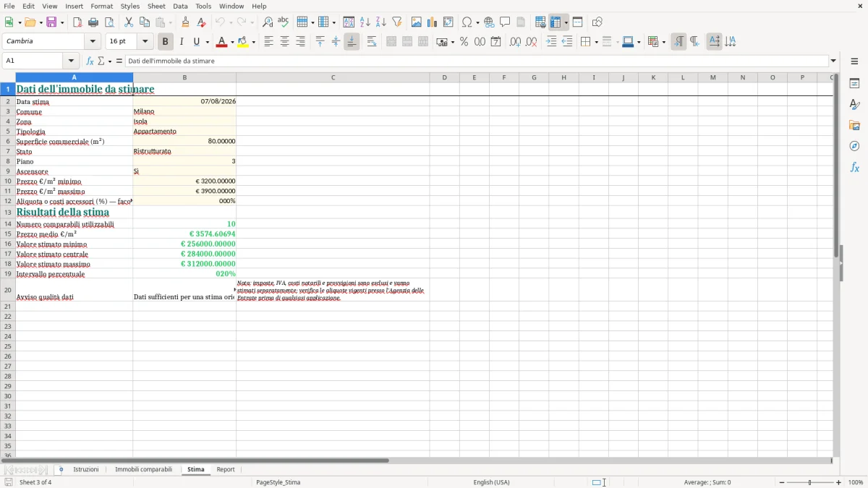Add a decimal place
Viewport: 868px width, 488px height.
(x=515, y=42)
